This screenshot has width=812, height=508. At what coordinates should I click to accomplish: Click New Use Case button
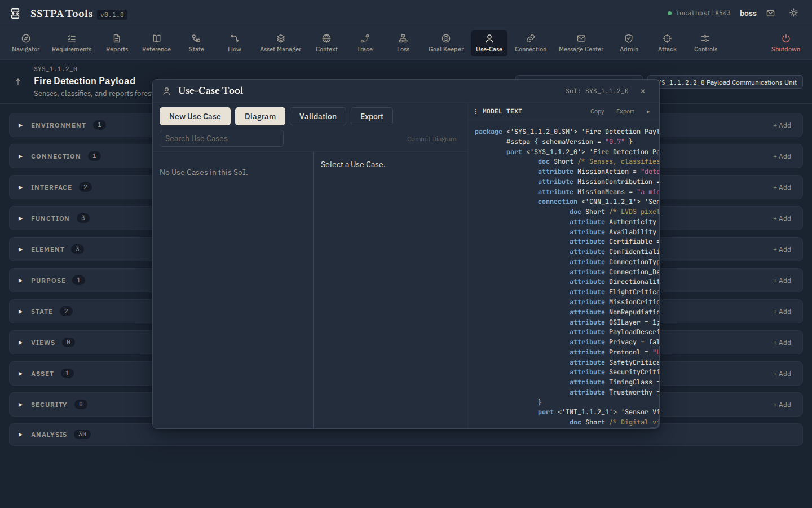click(195, 116)
